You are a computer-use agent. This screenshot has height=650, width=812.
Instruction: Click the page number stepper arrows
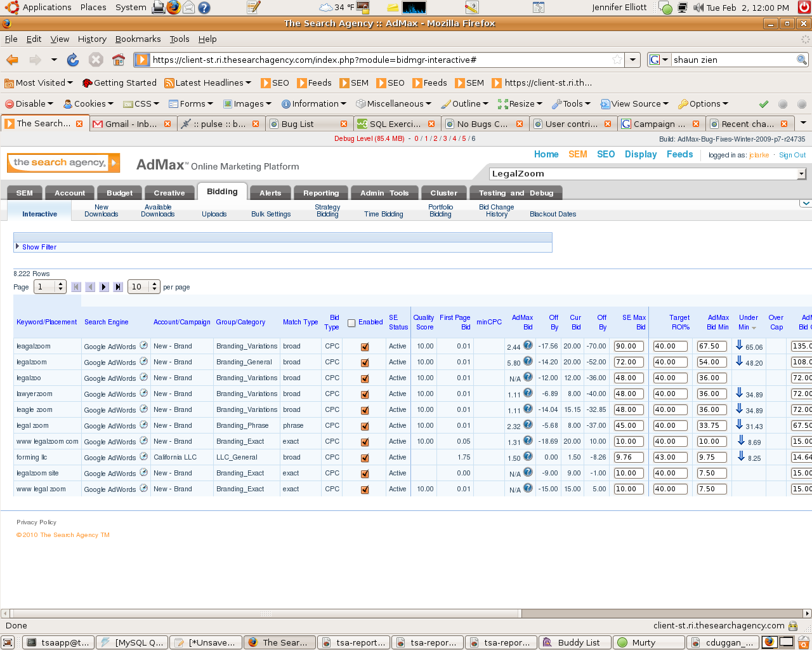click(x=61, y=287)
